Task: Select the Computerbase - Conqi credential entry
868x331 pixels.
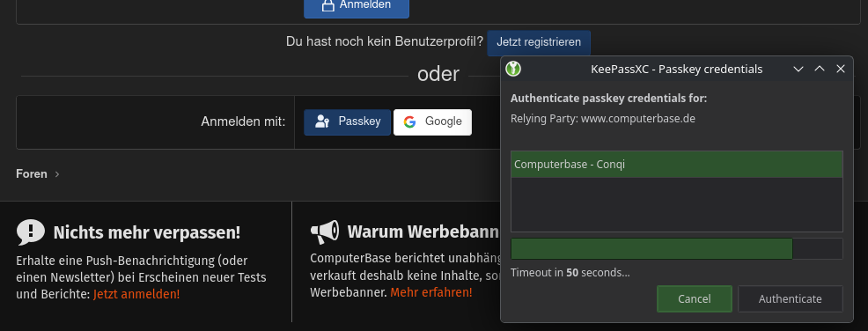Action: (676, 165)
